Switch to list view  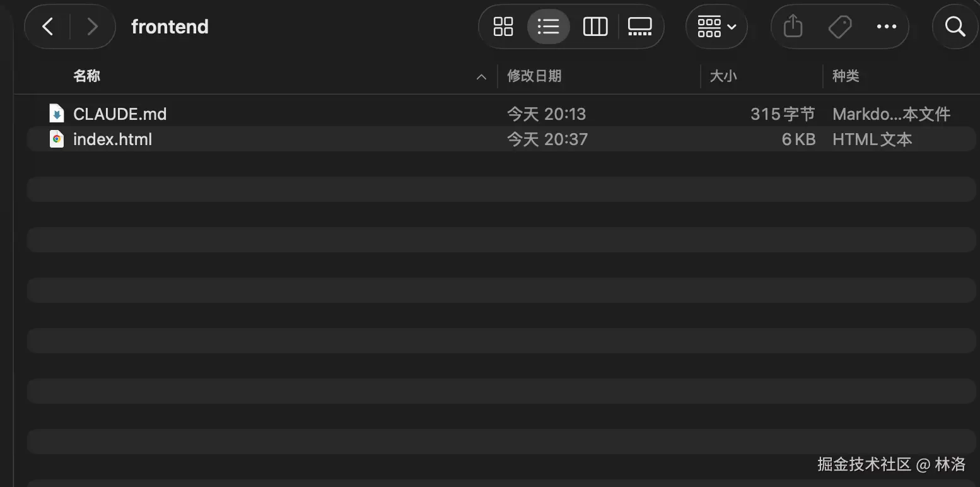pos(548,26)
